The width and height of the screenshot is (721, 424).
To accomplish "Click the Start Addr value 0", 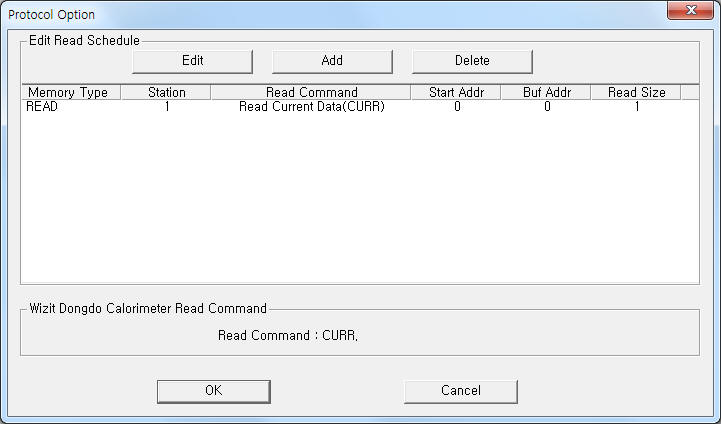I will [x=457, y=106].
